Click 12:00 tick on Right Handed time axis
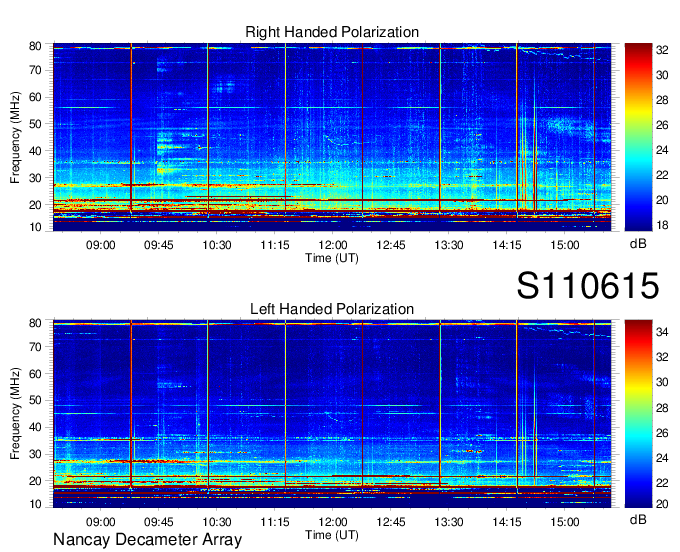This screenshot has height=552, width=680. [x=333, y=245]
